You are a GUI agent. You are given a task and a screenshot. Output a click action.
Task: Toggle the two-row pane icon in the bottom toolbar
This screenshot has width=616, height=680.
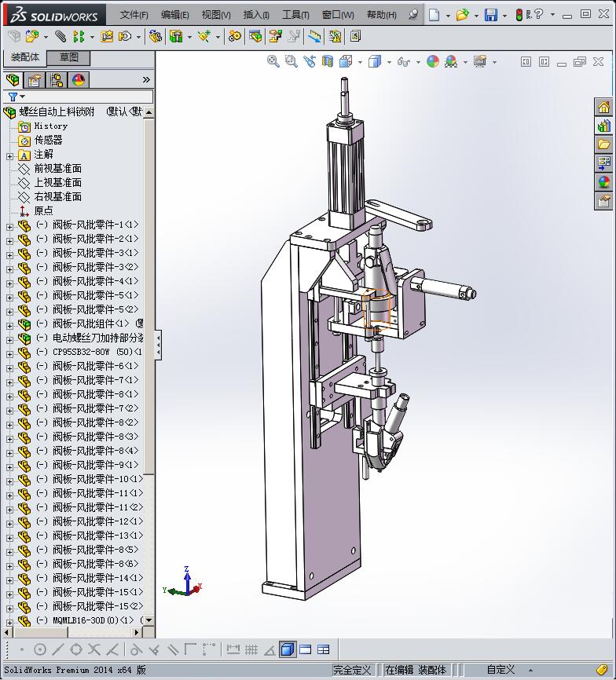(x=306, y=649)
